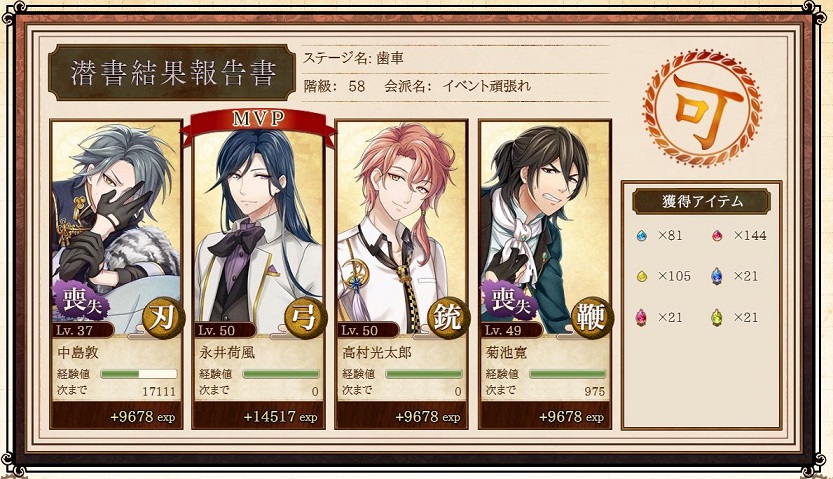Image resolution: width=833 pixels, height=479 pixels.
Task: Click the 獲得アイテム header label
Action: pyautogui.click(x=701, y=201)
